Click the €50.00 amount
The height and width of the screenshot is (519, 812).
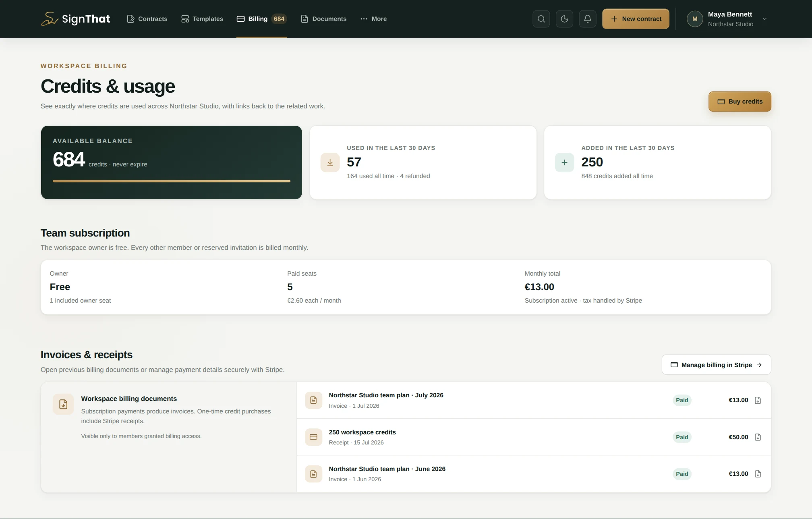[738, 437]
